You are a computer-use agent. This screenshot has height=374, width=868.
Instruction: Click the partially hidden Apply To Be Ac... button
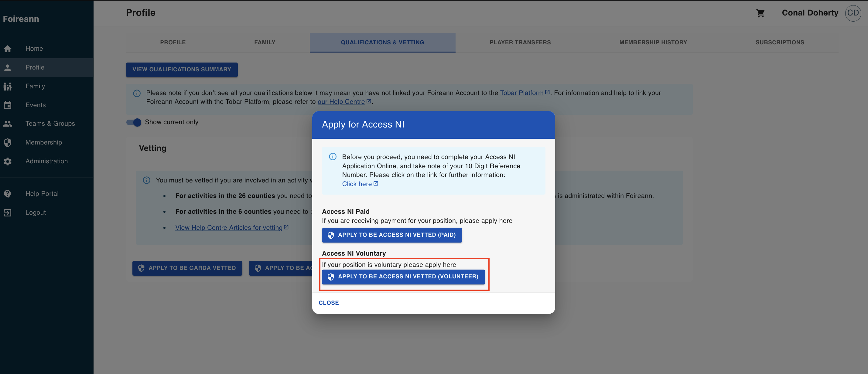[281, 268]
